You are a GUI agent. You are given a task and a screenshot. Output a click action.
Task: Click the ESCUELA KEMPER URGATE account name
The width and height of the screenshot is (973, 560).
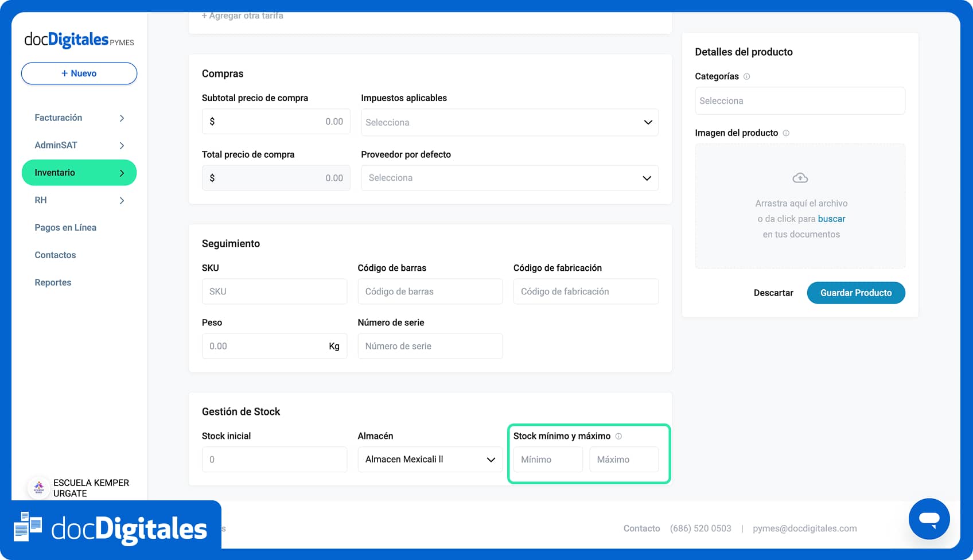91,488
